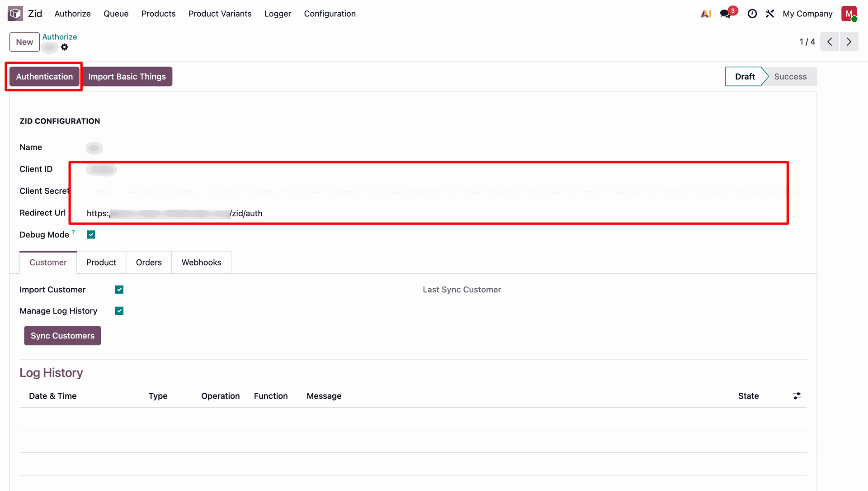The width and height of the screenshot is (868, 491).
Task: Click the New record button
Action: point(24,42)
